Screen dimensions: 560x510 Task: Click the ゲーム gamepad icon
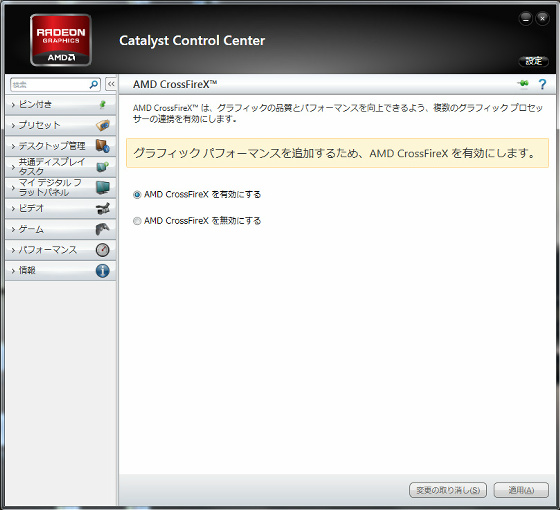point(103,229)
